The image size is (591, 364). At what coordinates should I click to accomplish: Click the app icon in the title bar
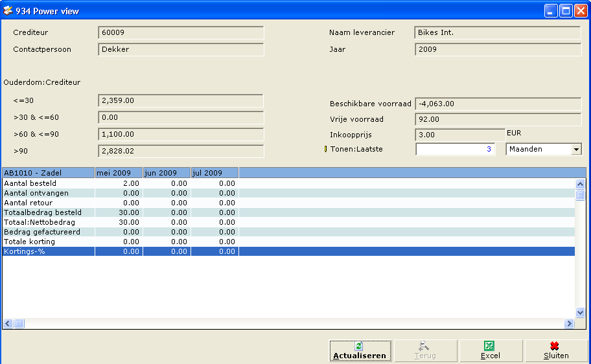[8, 10]
